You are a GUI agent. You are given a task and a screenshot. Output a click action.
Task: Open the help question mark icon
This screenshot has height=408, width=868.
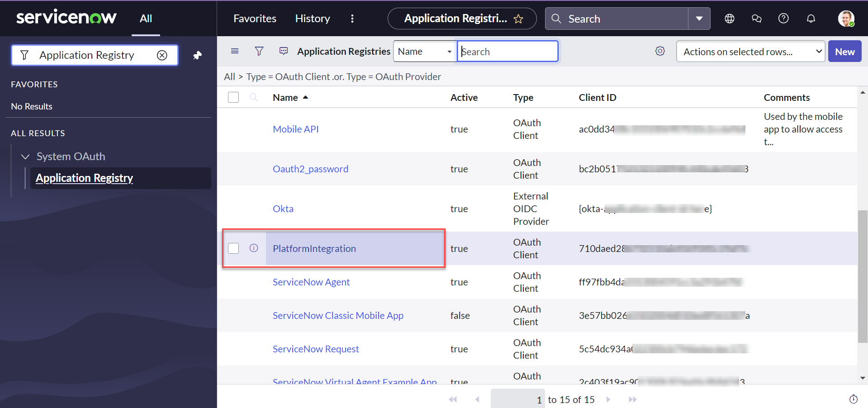pyautogui.click(x=783, y=19)
